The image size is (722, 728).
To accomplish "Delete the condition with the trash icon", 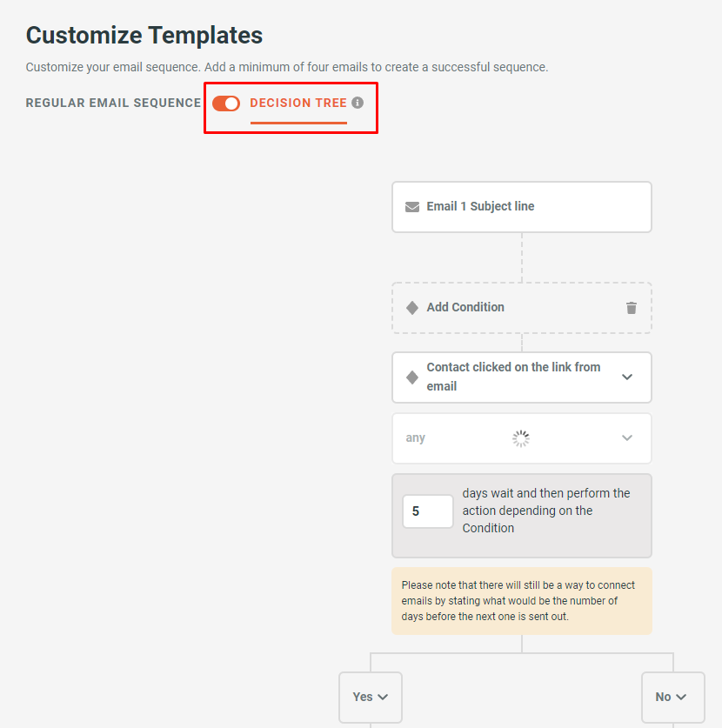I will point(632,308).
